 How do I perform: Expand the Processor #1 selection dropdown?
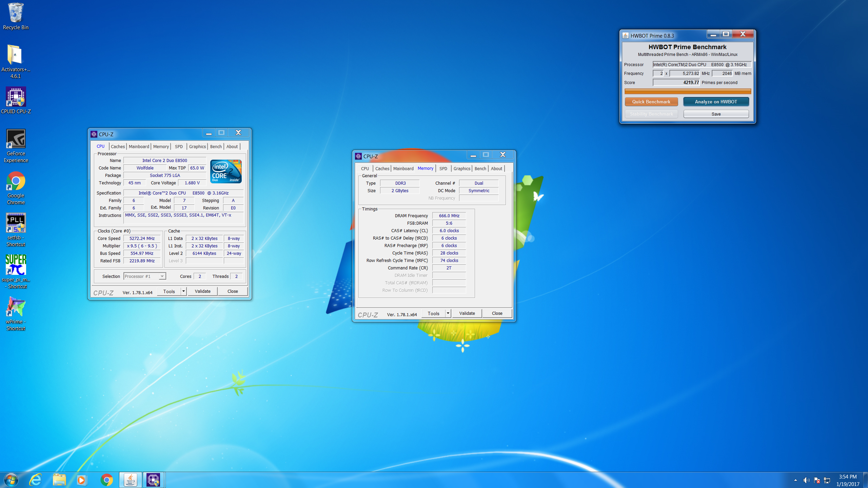pyautogui.click(x=162, y=276)
